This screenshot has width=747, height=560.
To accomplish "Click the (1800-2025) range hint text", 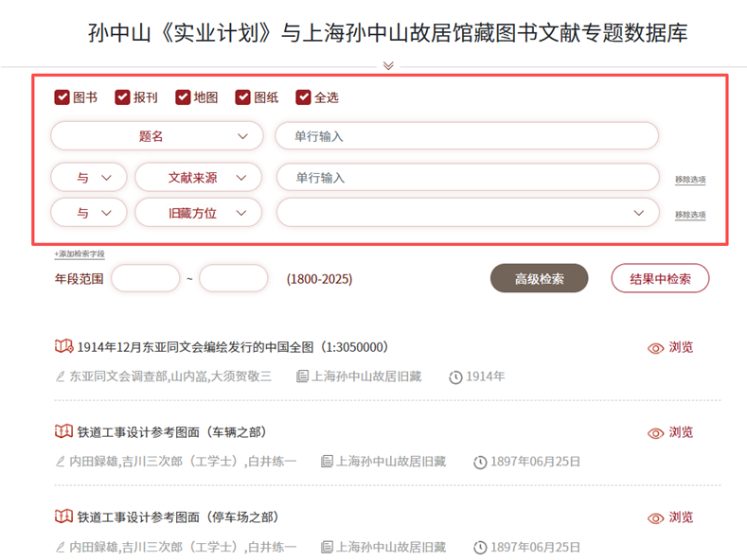I will [319, 279].
